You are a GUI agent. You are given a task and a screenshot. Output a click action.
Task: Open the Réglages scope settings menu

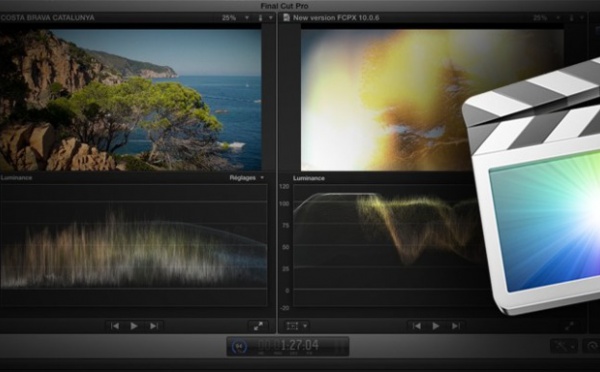(247, 178)
